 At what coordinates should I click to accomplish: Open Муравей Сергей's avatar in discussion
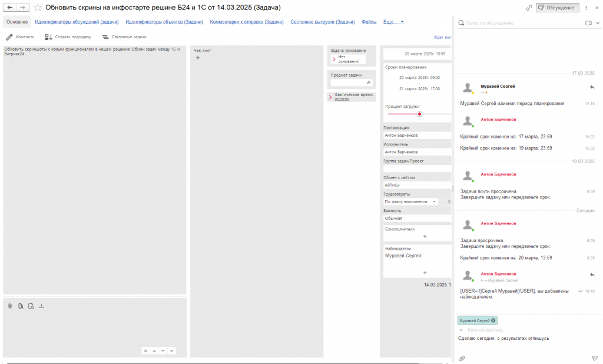468,88
